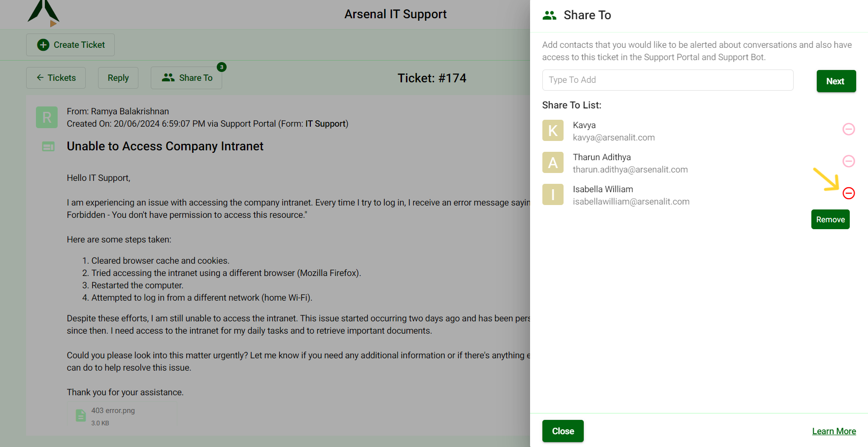Click the remove icon beside Tharun Adithya
The image size is (868, 447).
[x=848, y=161]
